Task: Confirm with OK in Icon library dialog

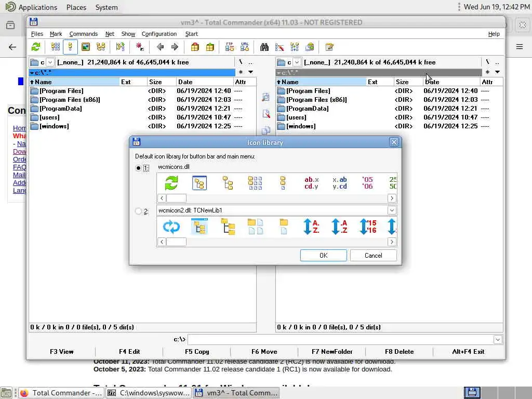Action: pos(323,256)
